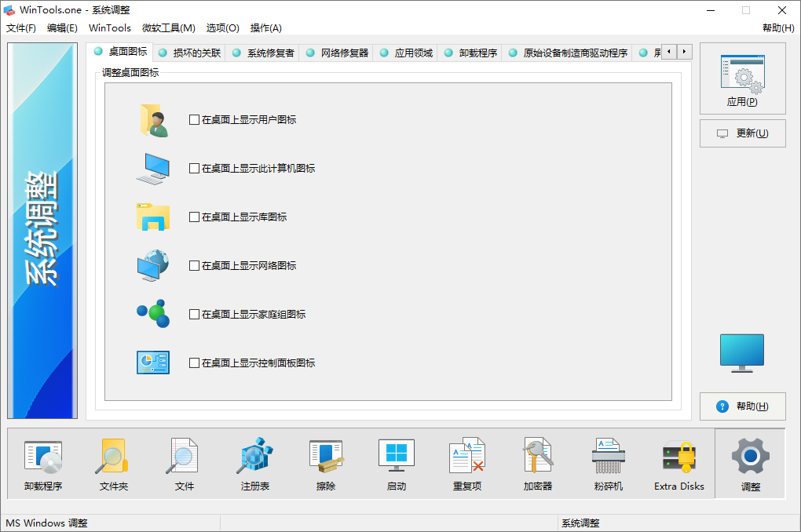Select the 文件夹 folder scanner tool

pyautogui.click(x=112, y=463)
